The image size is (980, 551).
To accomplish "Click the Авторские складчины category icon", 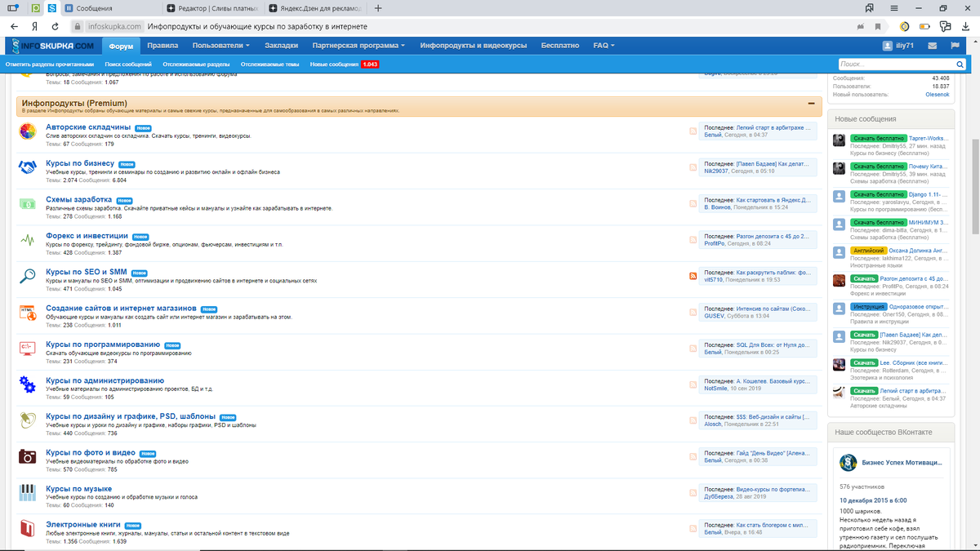I will pyautogui.click(x=28, y=131).
